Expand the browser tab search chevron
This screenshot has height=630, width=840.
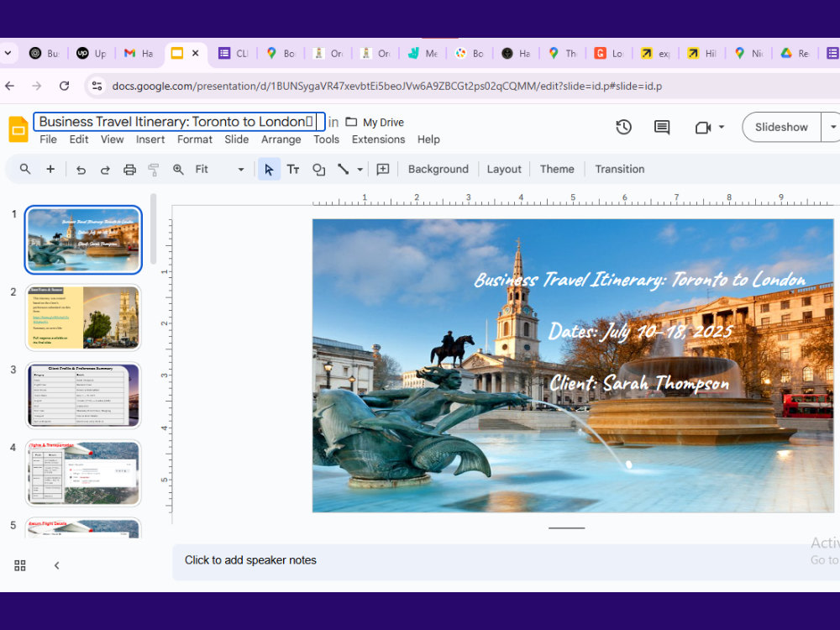click(8, 53)
